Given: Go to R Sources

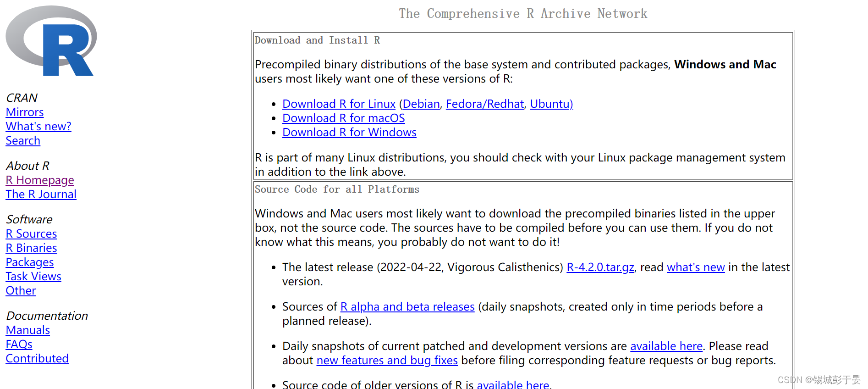Looking at the screenshot, I should pos(31,234).
